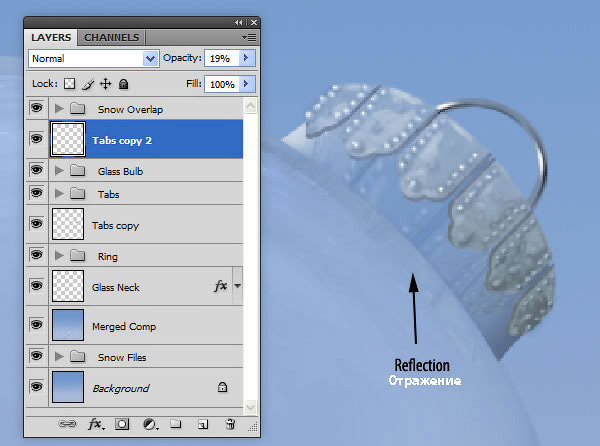
Task: Open the Opacity slider arrow
Action: pyautogui.click(x=247, y=58)
